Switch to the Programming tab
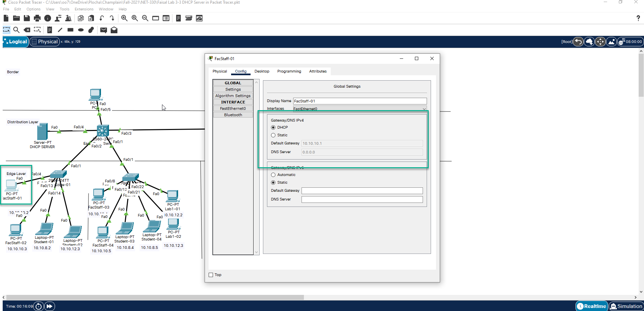Image resolution: width=644 pixels, height=311 pixels. coord(289,71)
